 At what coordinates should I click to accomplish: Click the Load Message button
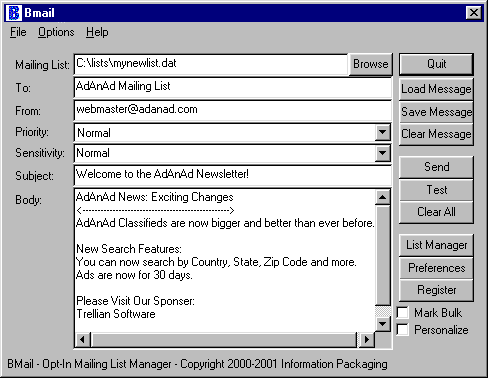(436, 89)
